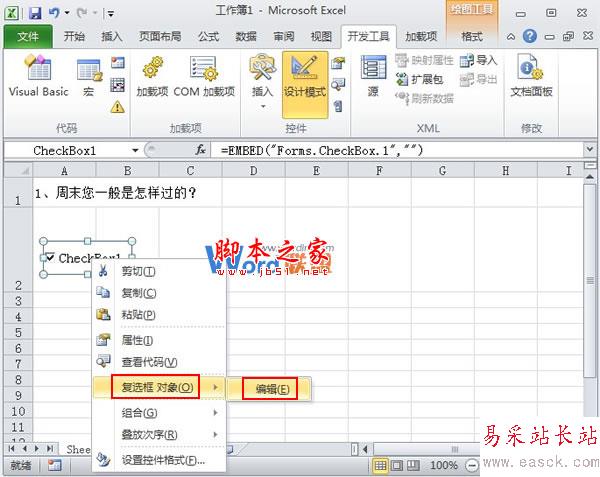The height and width of the screenshot is (477, 600).
Task: Switch to Page Break Preview icon
Action: 413,466
